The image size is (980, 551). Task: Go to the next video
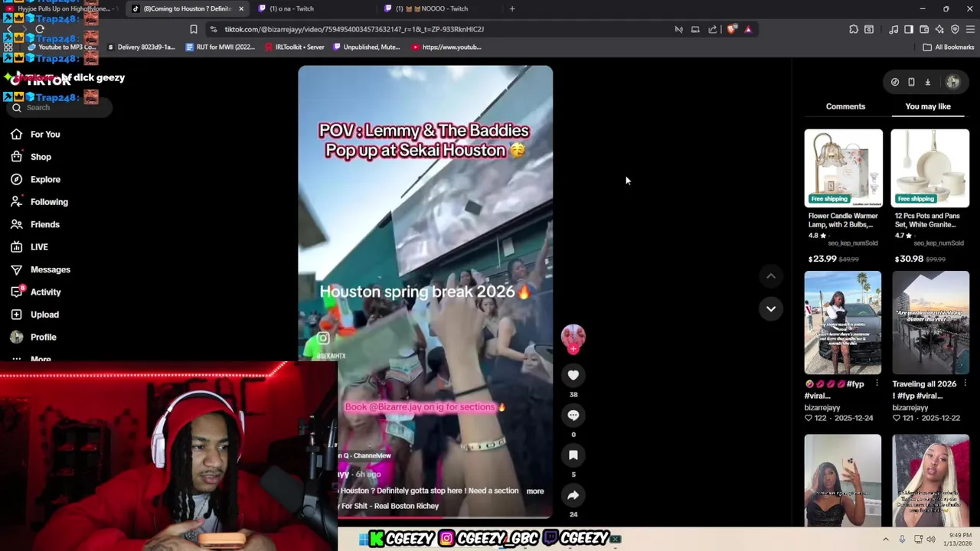click(x=771, y=308)
